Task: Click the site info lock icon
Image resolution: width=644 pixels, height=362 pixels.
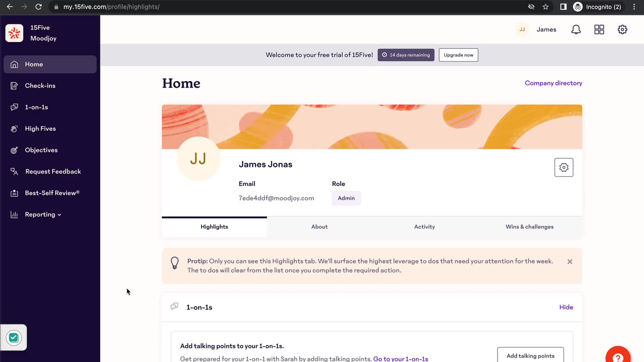Action: [56, 7]
